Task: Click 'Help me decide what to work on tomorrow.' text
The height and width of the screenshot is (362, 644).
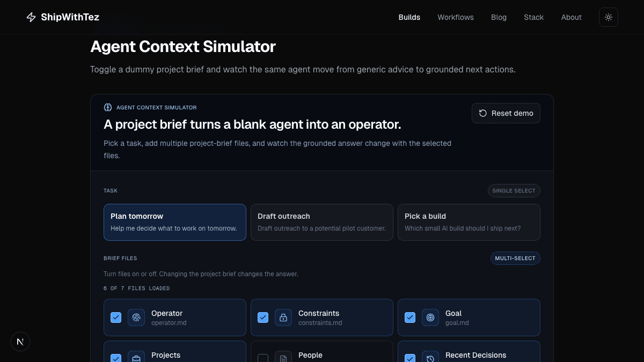Action: tap(174, 228)
